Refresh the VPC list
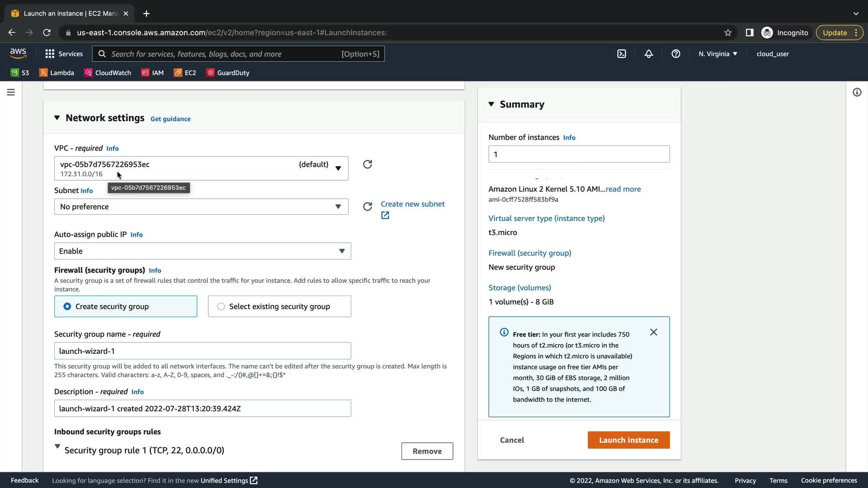This screenshot has height=488, width=868. 368,164
